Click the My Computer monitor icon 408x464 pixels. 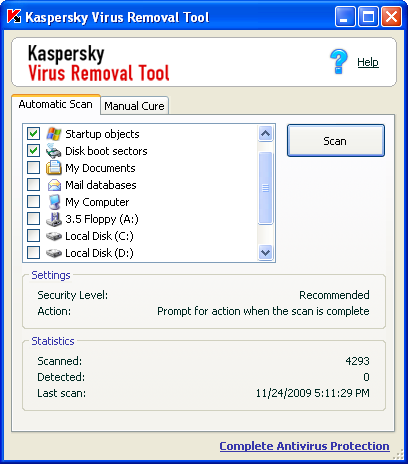click(x=54, y=202)
